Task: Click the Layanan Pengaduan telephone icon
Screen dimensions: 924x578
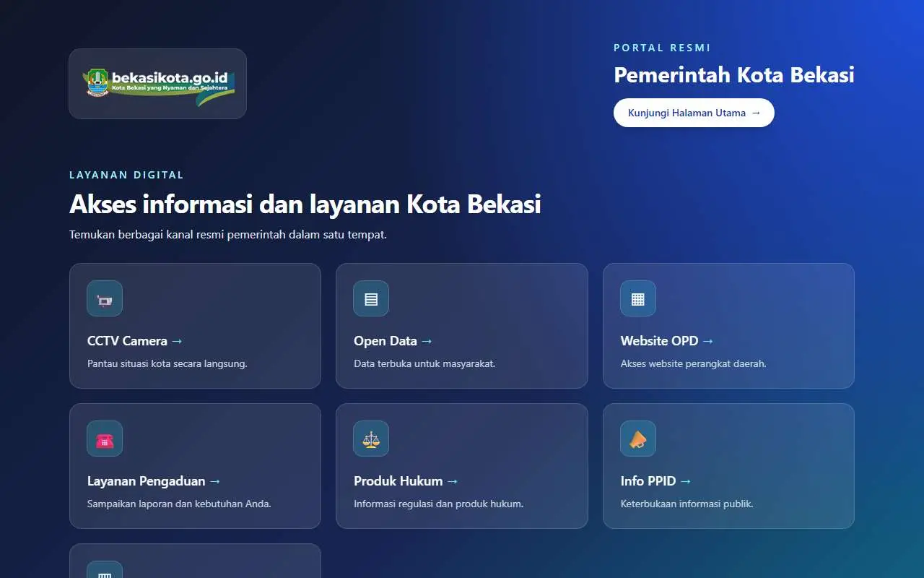Action: 105,439
